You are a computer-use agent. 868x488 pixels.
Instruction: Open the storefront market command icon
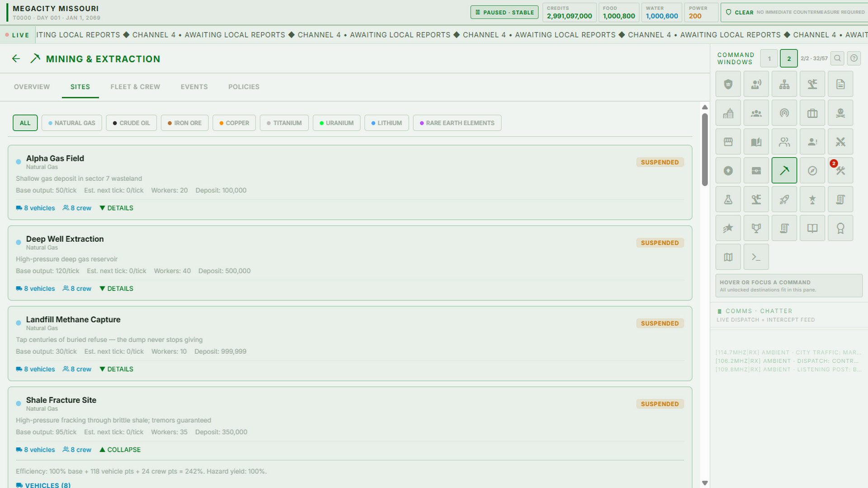[728, 142]
